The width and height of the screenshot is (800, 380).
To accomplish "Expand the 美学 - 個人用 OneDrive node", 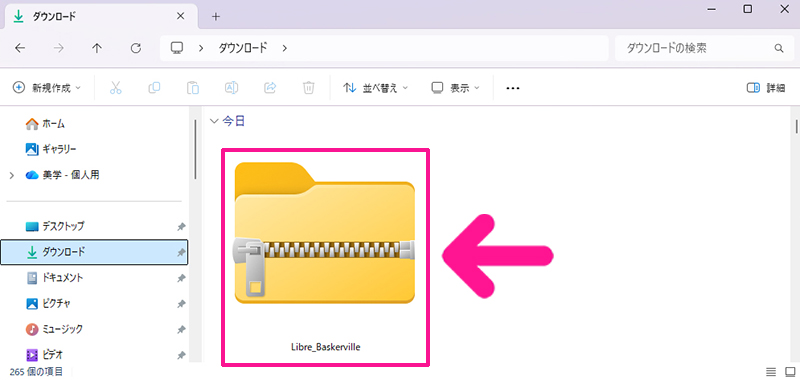I will tap(12, 175).
